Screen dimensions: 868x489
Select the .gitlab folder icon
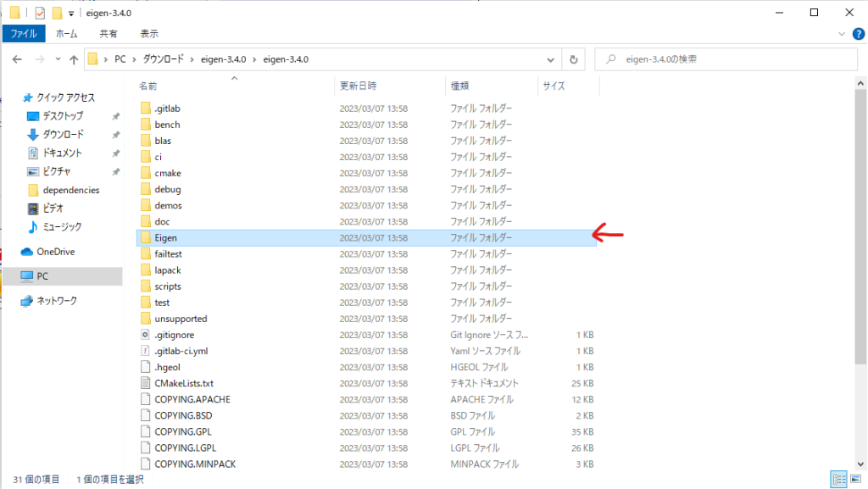click(x=146, y=108)
